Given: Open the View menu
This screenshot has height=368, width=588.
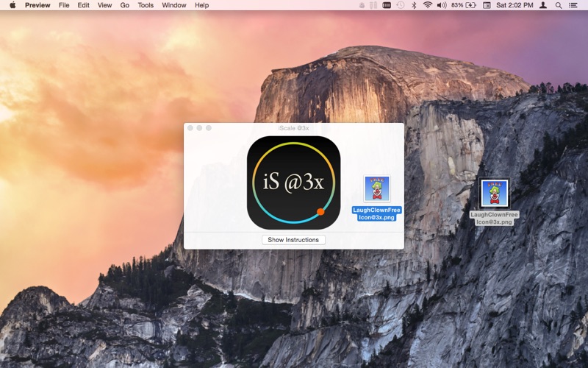Looking at the screenshot, I should (x=104, y=5).
